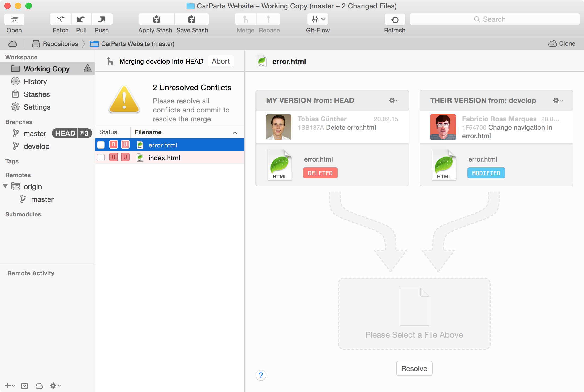This screenshot has height=392, width=584.
Task: Check the index.html stage checkbox
Action: coord(101,158)
